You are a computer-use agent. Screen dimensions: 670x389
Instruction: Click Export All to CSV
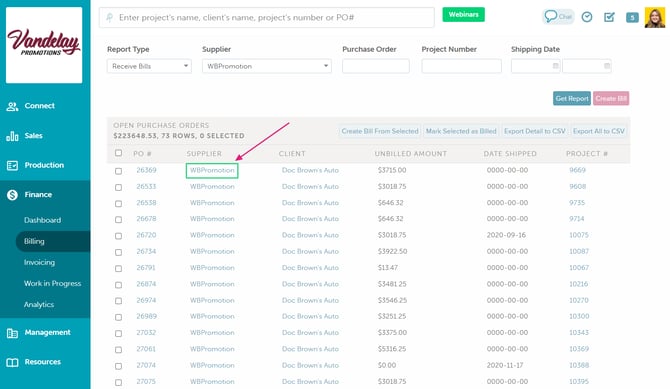coord(599,131)
